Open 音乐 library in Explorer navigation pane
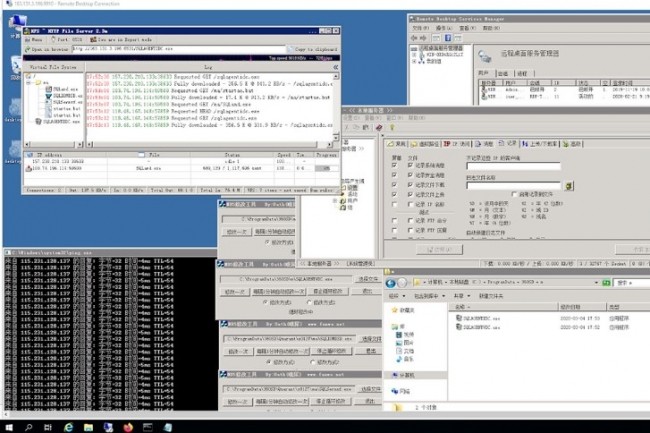Viewport: 650px width, 433px height. point(404,359)
